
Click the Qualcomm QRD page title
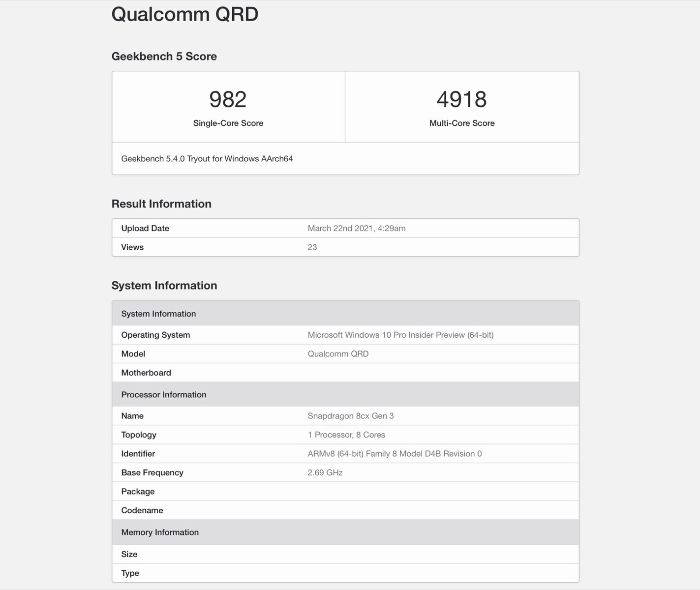tap(184, 14)
